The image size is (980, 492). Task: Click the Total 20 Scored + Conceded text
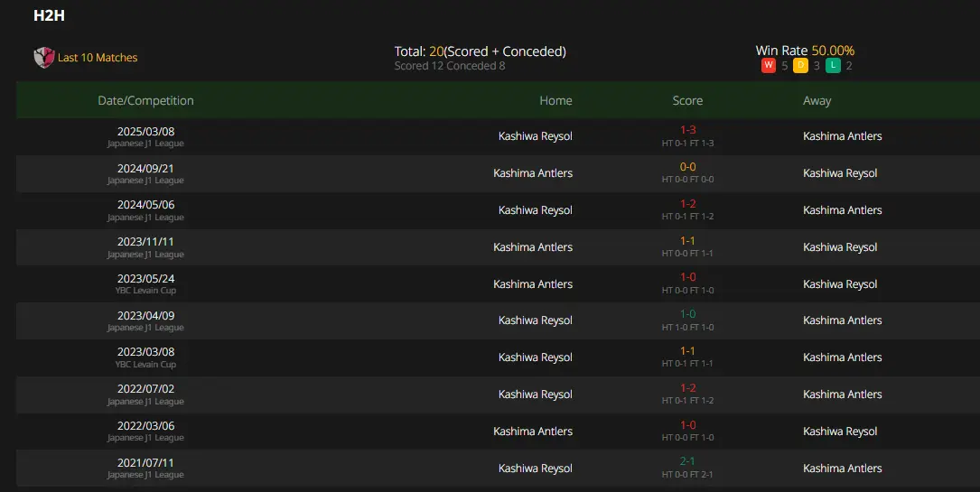coord(480,51)
